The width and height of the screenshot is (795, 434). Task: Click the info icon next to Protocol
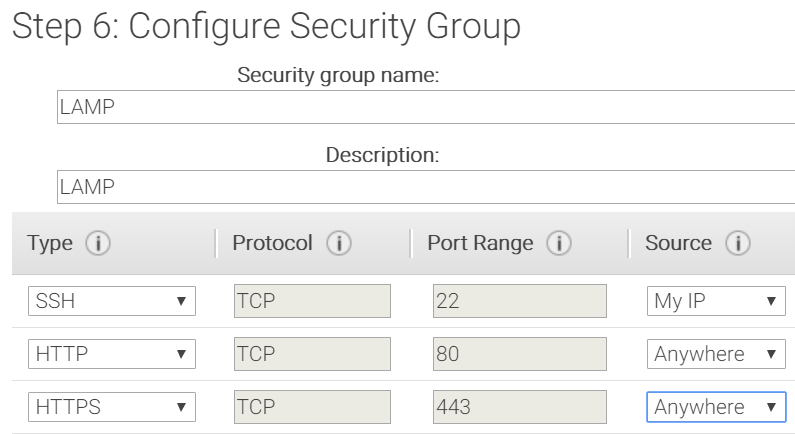pos(339,244)
